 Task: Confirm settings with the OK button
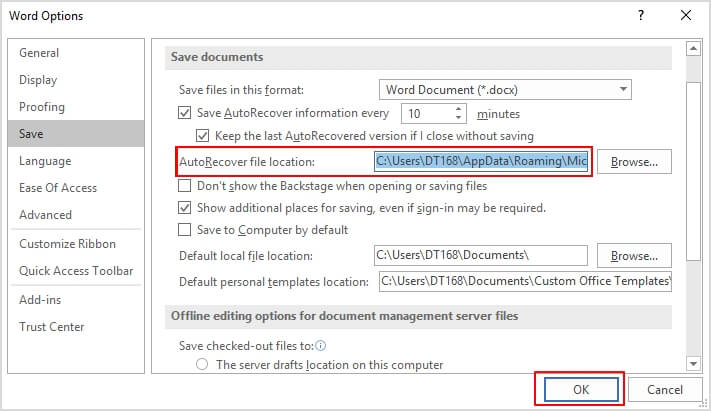click(581, 389)
